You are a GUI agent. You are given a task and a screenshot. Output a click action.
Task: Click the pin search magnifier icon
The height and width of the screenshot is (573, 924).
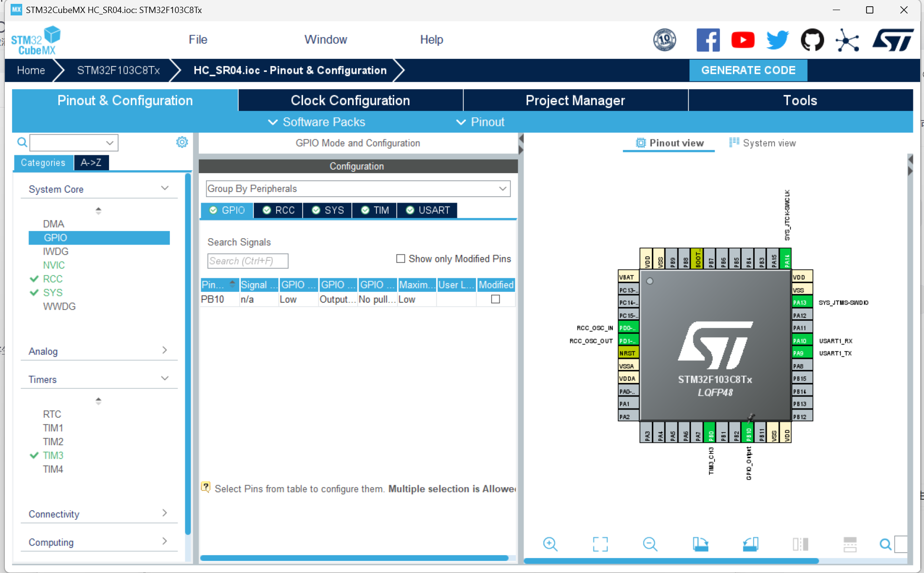tap(885, 544)
